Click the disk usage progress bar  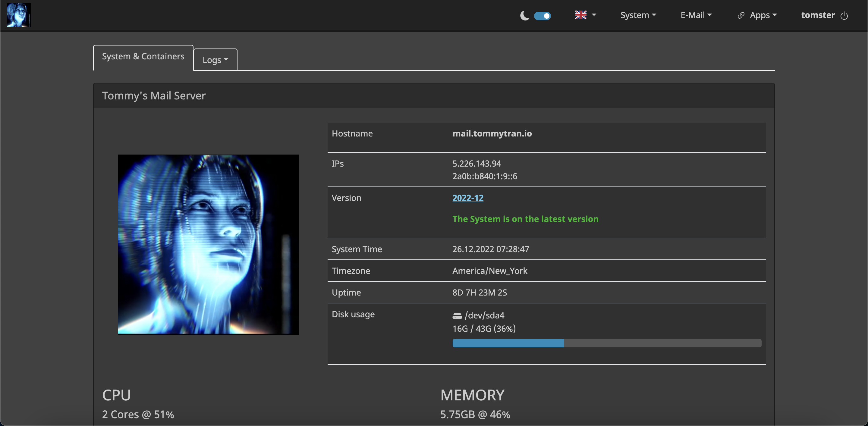point(606,343)
